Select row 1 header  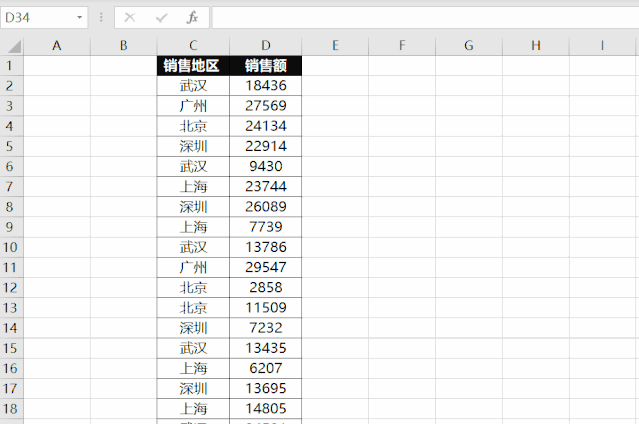pyautogui.click(x=11, y=66)
